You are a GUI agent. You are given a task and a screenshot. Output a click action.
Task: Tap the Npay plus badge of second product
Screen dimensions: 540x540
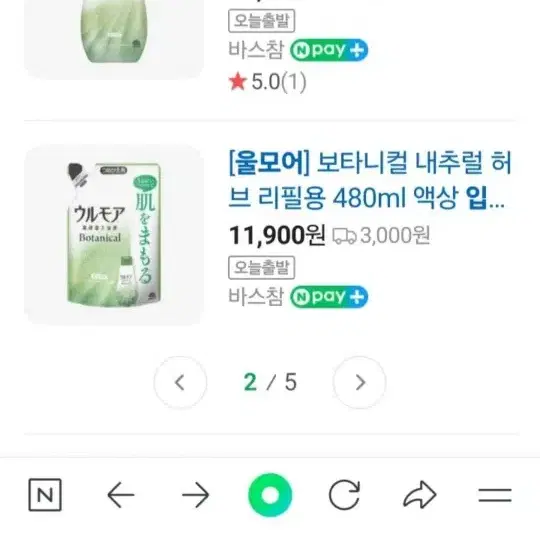coord(329,297)
